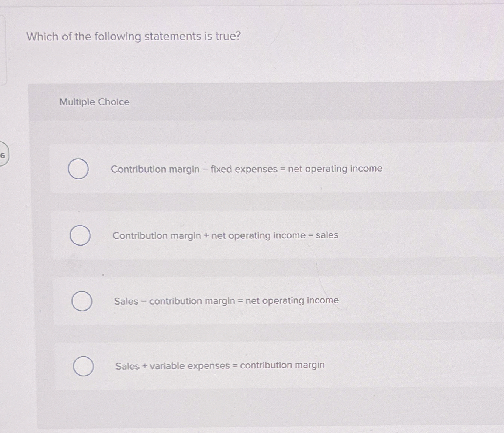The image size is (504, 433).
Task: Choose the radio button beside 'Contribution margin + net operating income = sales'
Action: point(81,235)
